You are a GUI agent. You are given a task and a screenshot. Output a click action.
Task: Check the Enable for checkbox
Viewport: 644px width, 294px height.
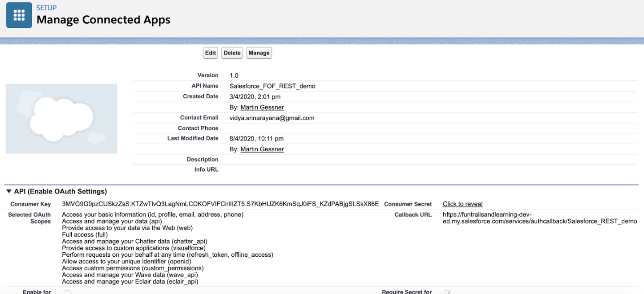click(66, 292)
